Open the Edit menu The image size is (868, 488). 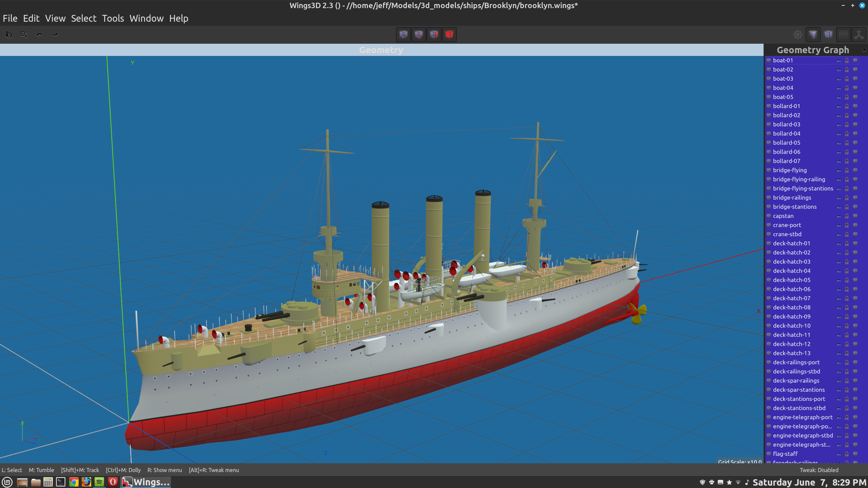coord(31,18)
